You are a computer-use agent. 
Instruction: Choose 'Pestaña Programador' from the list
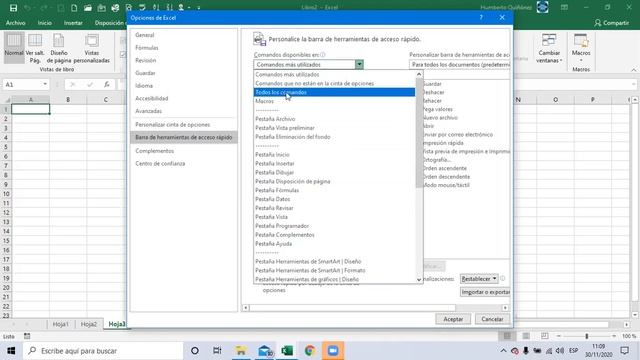pyautogui.click(x=334, y=226)
